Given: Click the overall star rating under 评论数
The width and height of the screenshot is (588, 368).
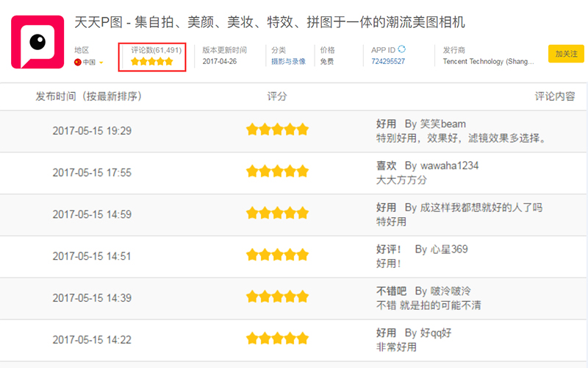Looking at the screenshot, I should tap(151, 62).
